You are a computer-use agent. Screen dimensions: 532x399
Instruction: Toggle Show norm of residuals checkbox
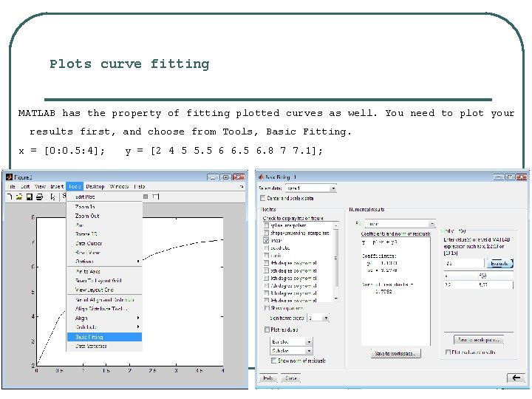(274, 361)
